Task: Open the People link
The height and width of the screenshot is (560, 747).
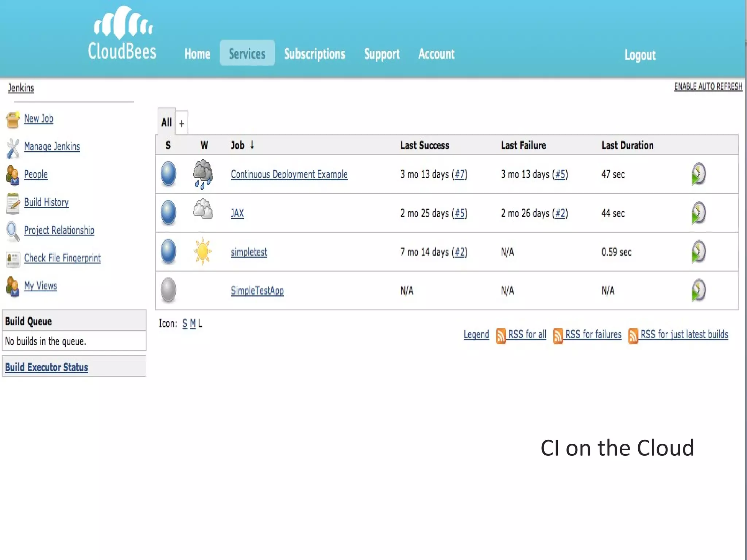Action: point(36,175)
